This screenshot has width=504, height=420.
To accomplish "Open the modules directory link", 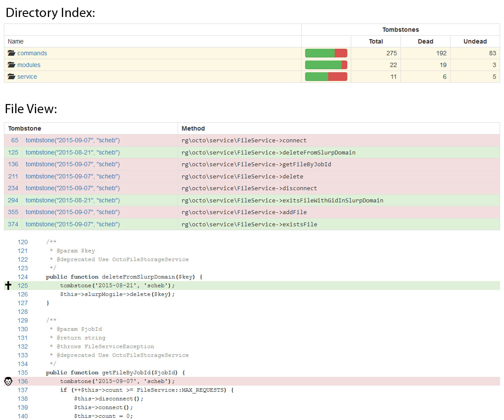I will pos(29,65).
